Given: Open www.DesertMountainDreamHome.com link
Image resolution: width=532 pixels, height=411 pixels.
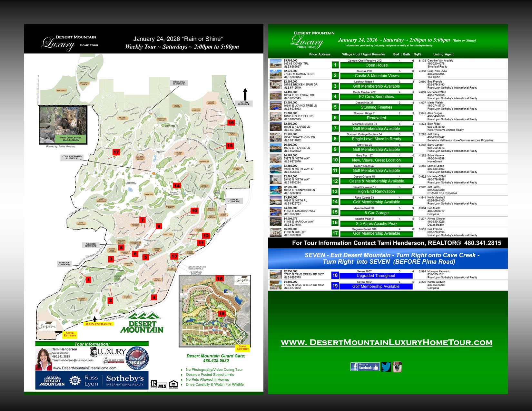Looking at the screenshot, I should click(x=84, y=368).
